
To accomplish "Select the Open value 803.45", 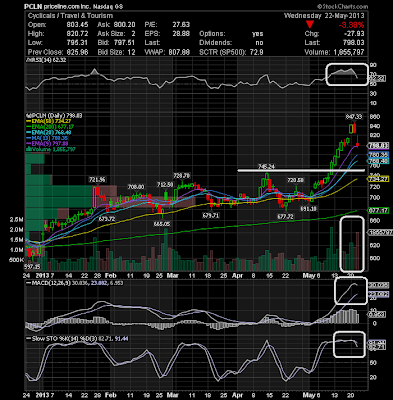I will click(77, 25).
